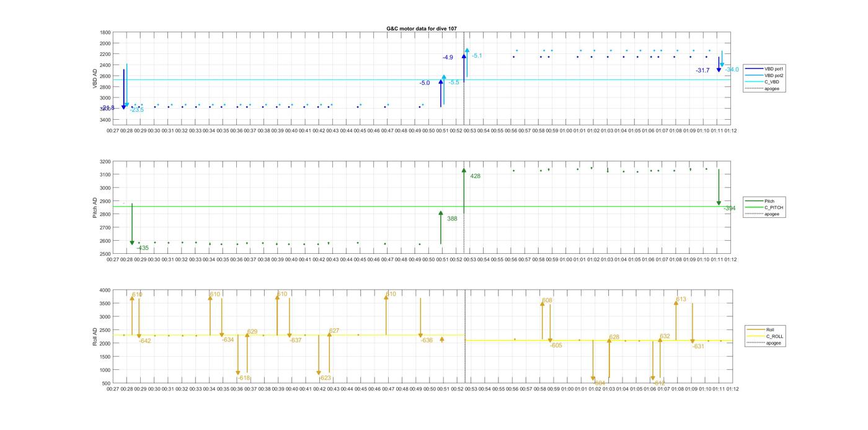Click the '613' roll data label
The image size is (868, 430).
pos(681,299)
